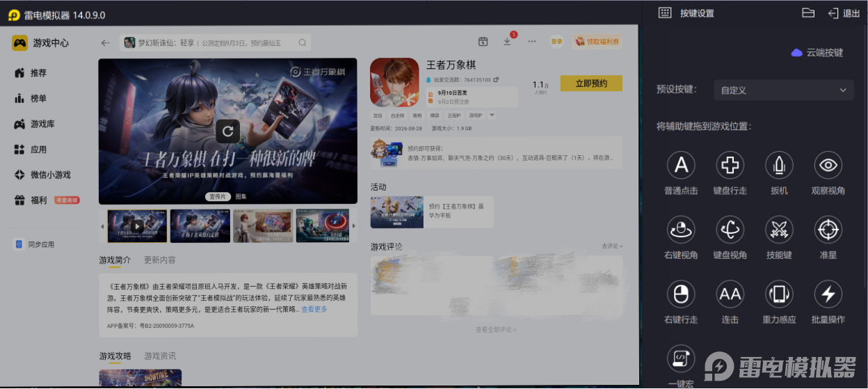
Task: Select the 技能键 crossed swords icon
Action: (779, 230)
